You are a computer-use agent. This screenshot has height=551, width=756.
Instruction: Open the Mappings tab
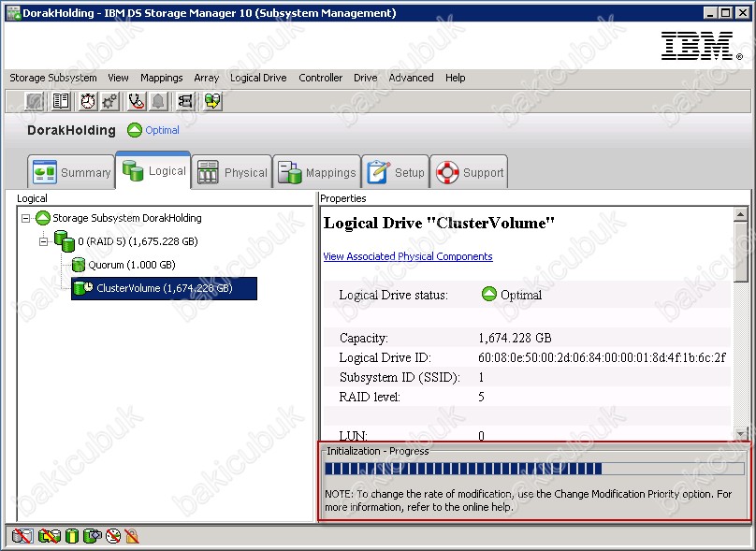click(x=317, y=171)
